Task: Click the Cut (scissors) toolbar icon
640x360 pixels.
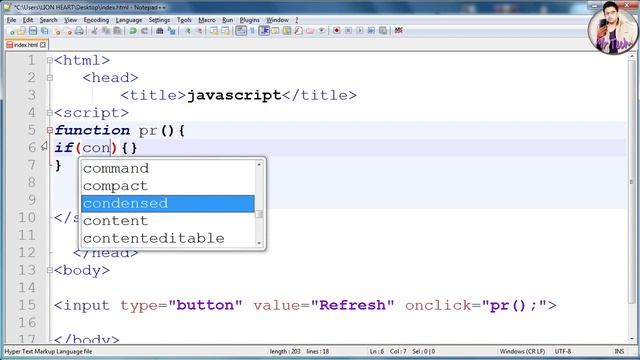Action: pos(94,31)
